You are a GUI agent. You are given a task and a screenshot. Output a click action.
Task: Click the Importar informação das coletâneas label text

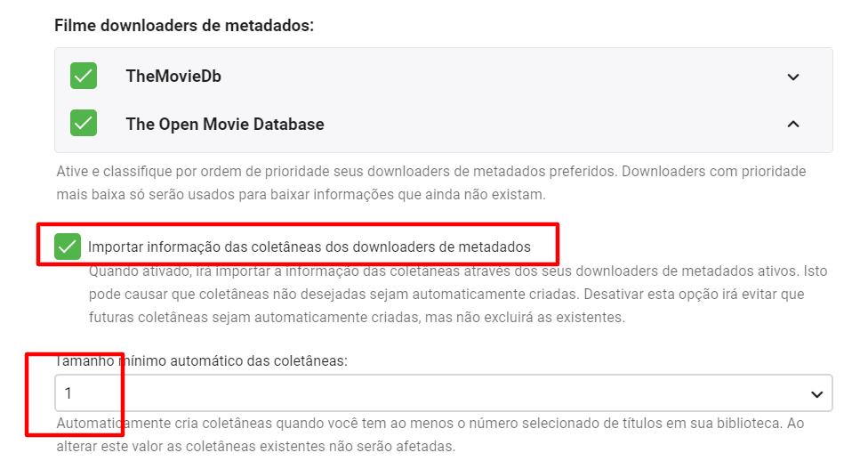click(309, 247)
